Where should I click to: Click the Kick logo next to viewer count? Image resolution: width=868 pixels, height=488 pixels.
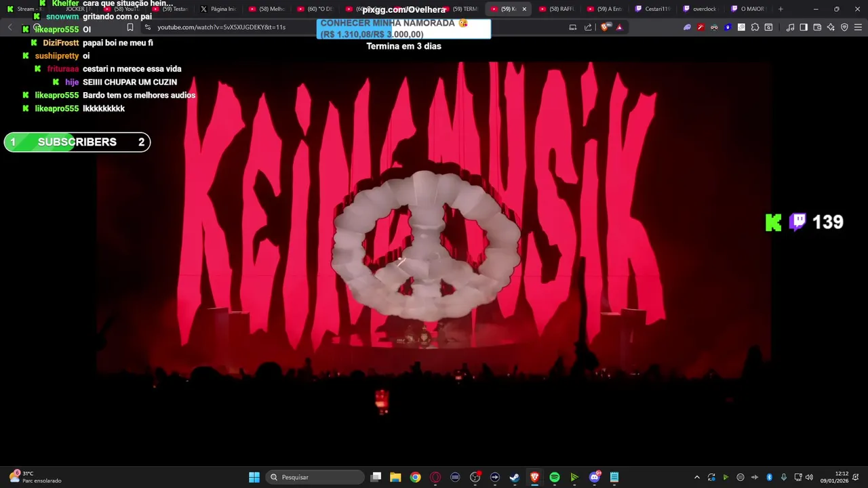pos(774,222)
